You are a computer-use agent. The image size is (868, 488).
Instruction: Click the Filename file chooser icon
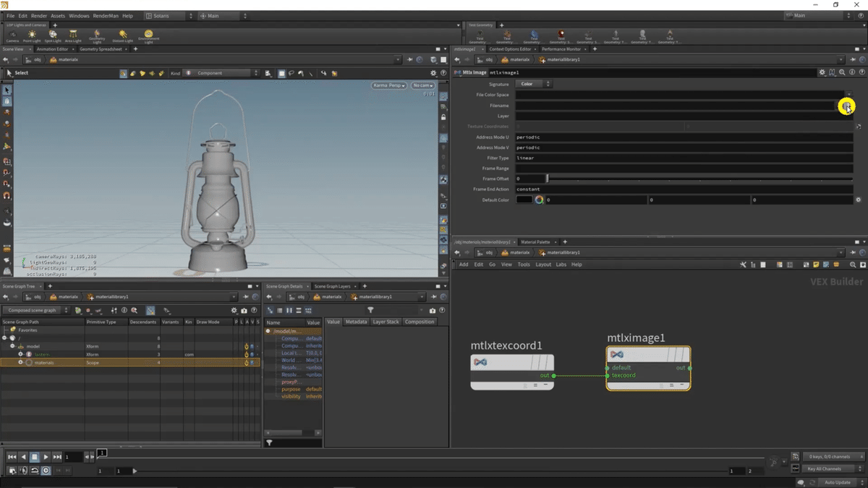tap(846, 106)
